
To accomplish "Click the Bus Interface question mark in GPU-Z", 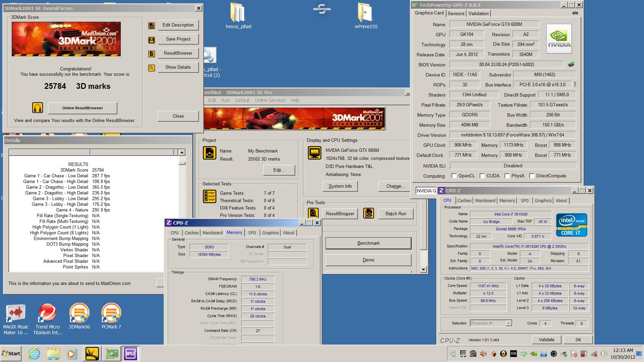I will coord(575,84).
